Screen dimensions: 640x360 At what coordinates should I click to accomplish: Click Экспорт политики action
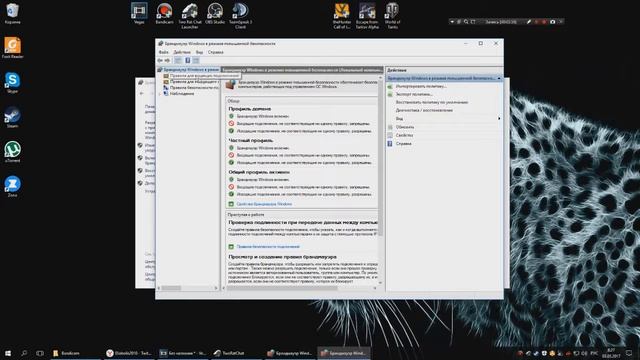point(414,94)
